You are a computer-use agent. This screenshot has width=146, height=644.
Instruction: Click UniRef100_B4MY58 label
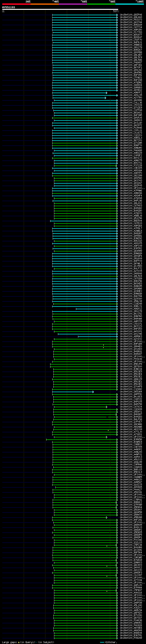pyautogui.click(x=131, y=404)
